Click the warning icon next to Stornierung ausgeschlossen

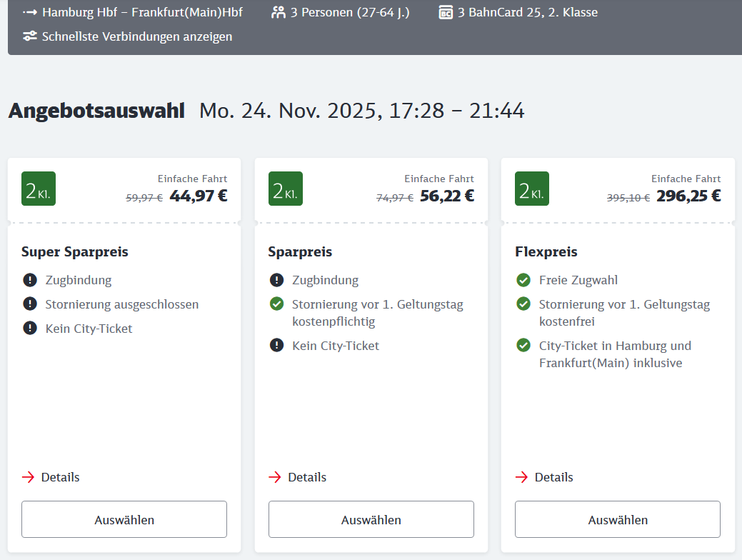click(x=29, y=304)
